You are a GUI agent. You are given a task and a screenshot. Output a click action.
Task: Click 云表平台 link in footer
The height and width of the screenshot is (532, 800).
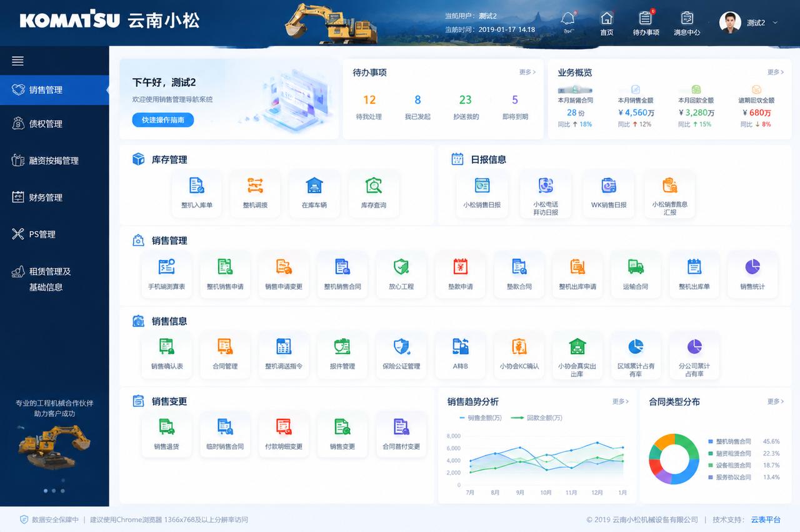766,519
